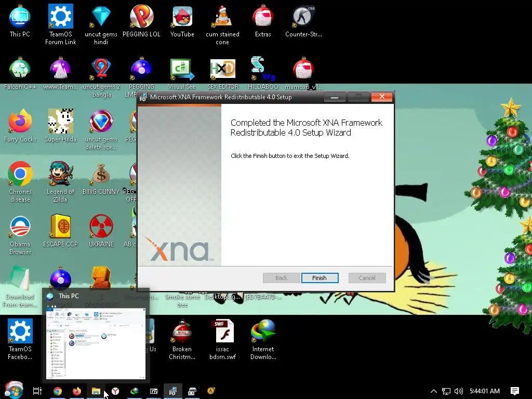
Task: Open the Start menu with Santa hat
Action: [x=14, y=390]
